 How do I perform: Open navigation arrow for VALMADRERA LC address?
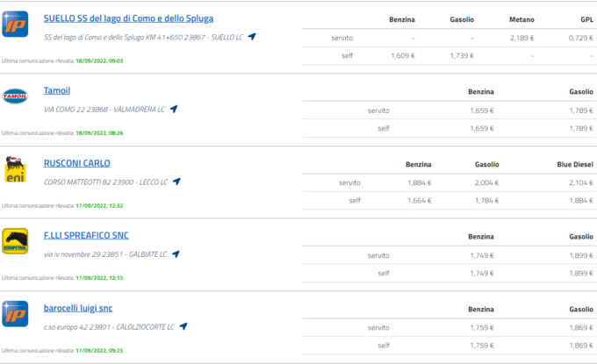(x=174, y=110)
